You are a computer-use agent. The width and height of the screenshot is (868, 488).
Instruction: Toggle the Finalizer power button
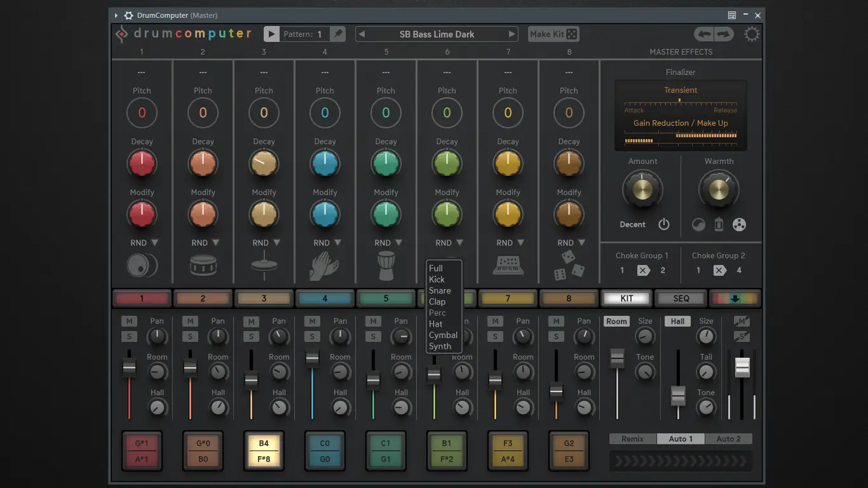[663, 224]
